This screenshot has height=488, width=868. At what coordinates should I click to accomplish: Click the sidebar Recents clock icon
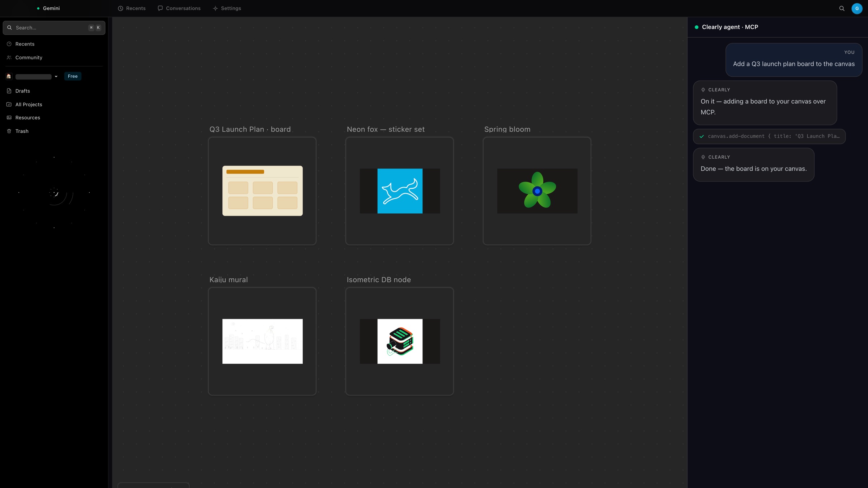[x=9, y=44]
